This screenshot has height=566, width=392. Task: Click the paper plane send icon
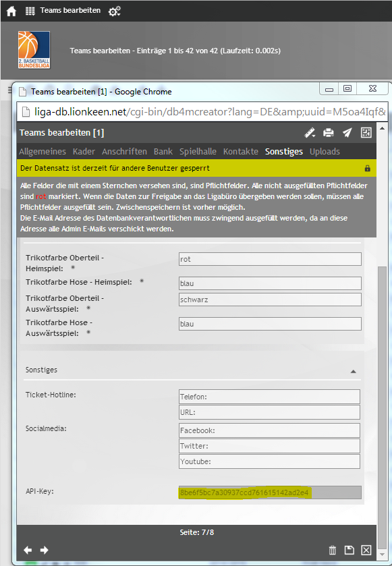(x=347, y=133)
